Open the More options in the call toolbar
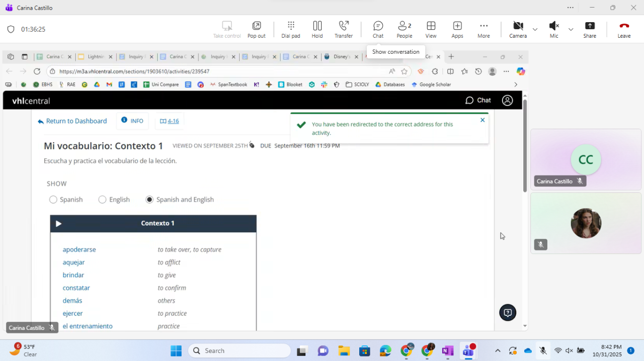 484,29
